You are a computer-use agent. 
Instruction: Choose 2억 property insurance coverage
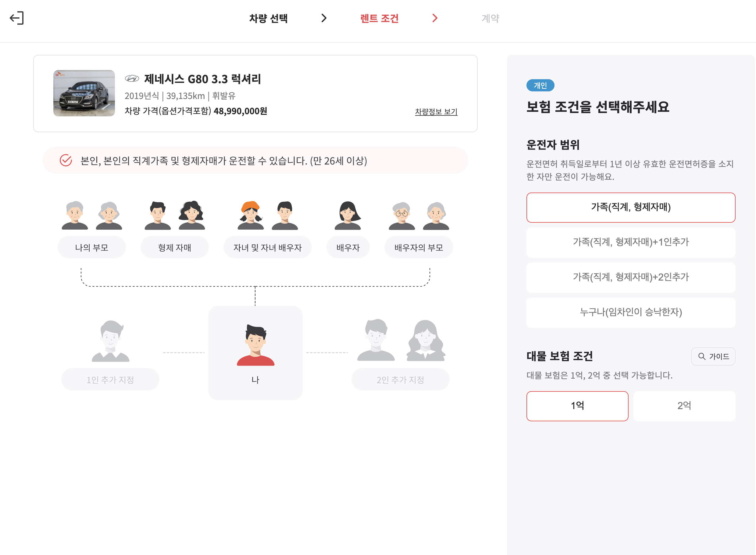point(684,406)
